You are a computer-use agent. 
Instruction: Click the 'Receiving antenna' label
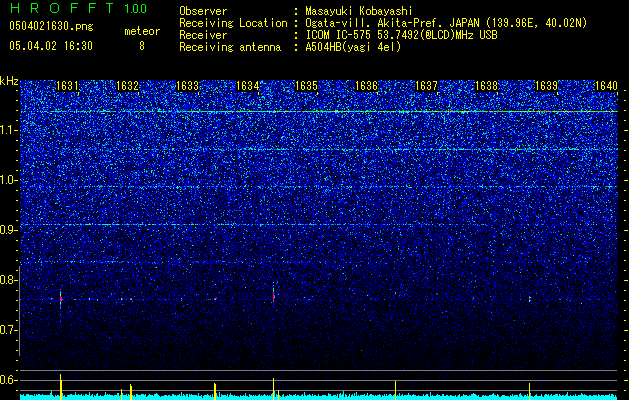pos(230,47)
